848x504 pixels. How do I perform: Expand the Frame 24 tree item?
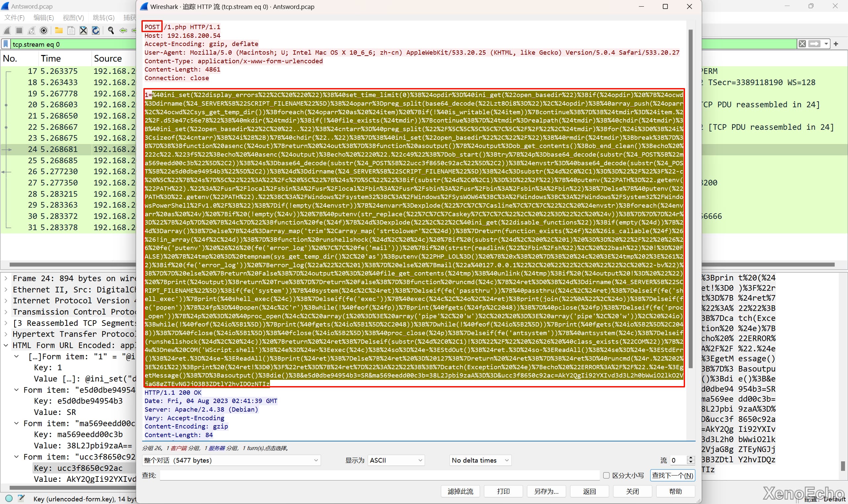click(x=6, y=278)
